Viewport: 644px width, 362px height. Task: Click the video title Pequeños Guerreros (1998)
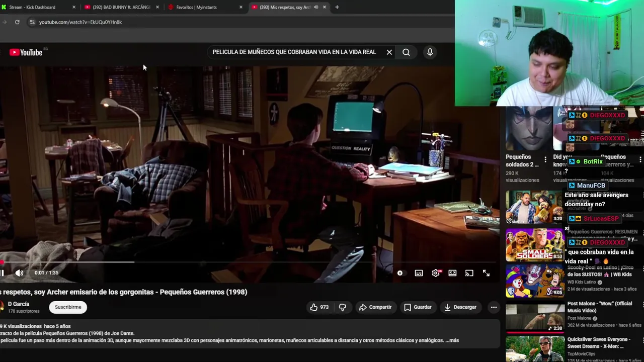tap(123, 292)
